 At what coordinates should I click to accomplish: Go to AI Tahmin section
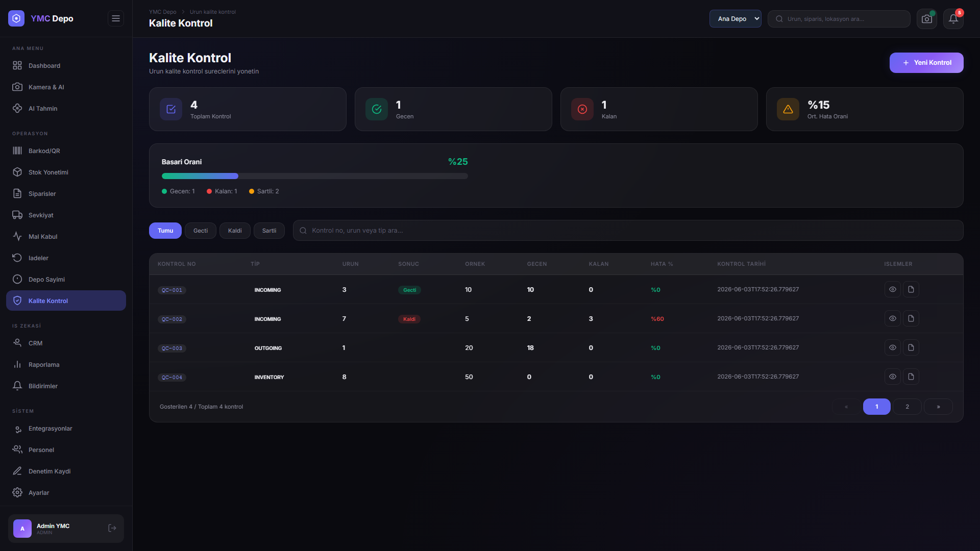(66, 109)
